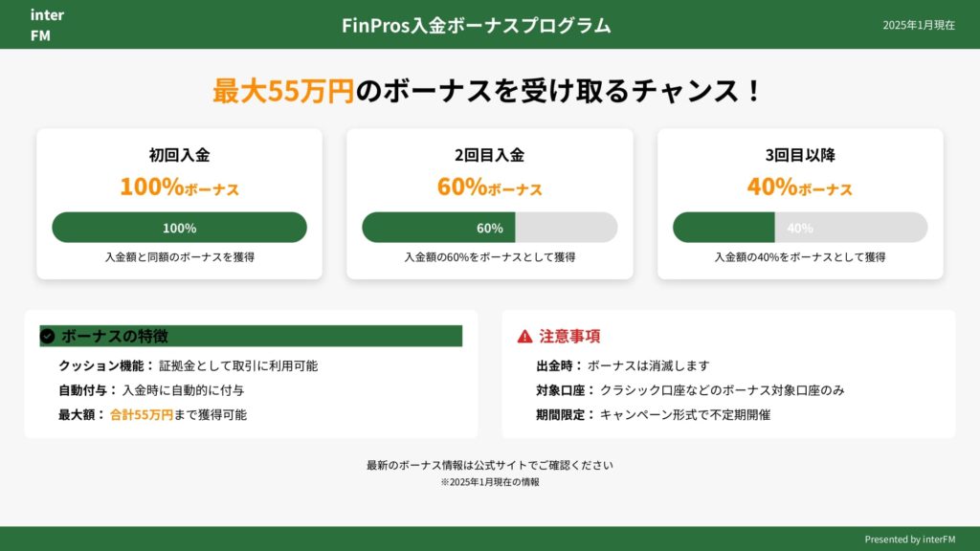Viewport: 980px width, 551px height.
Task: Select the 2回目入金 card heading
Action: pyautogui.click(x=489, y=155)
